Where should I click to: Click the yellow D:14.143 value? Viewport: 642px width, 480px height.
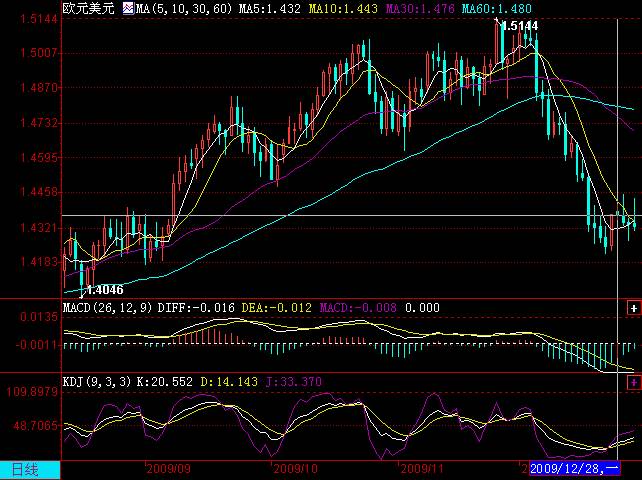pyautogui.click(x=229, y=382)
